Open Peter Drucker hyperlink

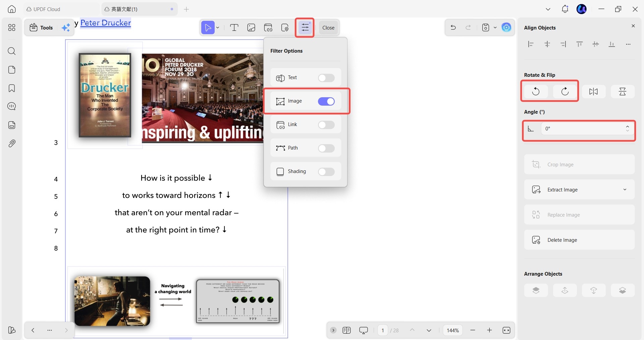(x=106, y=23)
